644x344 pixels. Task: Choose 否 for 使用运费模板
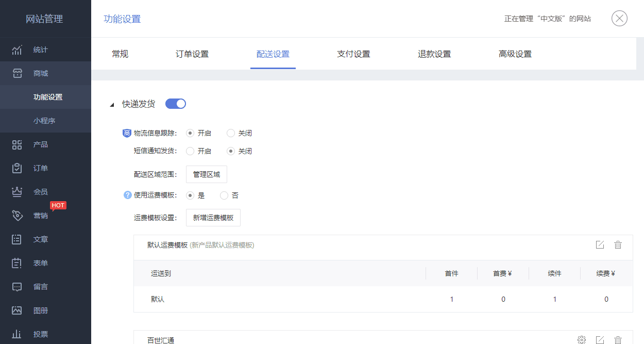pos(224,195)
